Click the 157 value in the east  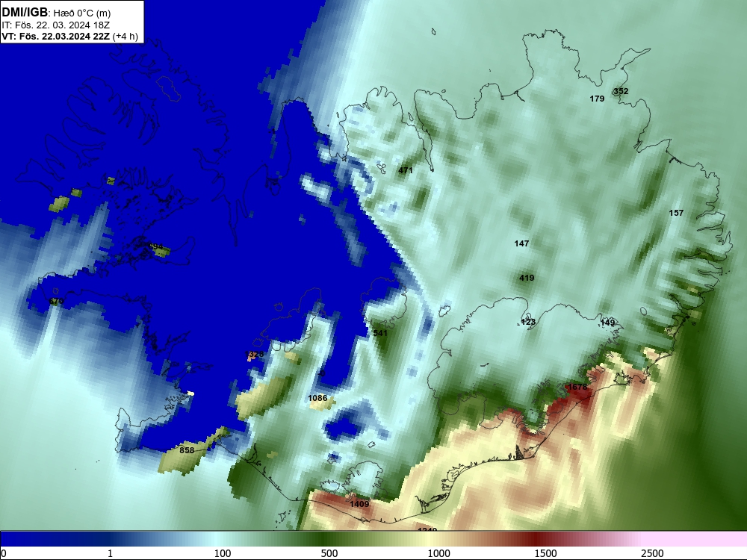[x=676, y=213]
